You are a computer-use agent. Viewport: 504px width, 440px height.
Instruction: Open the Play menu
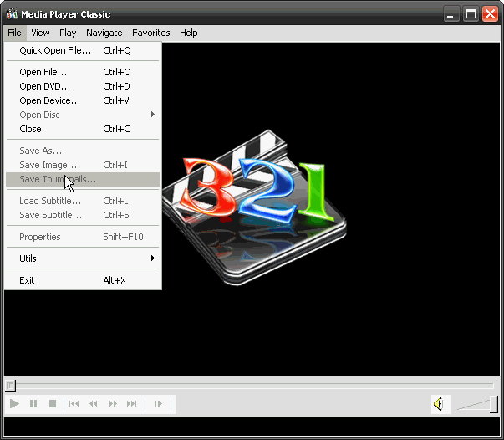point(68,33)
